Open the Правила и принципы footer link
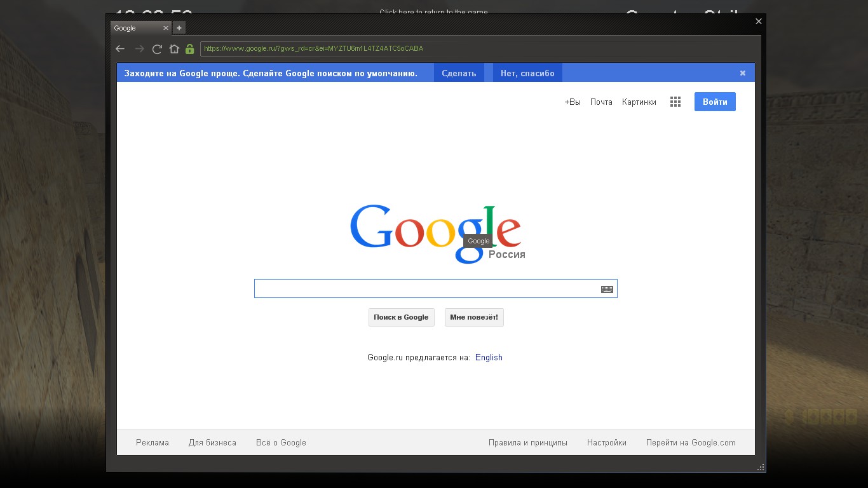The image size is (868, 488). point(528,443)
